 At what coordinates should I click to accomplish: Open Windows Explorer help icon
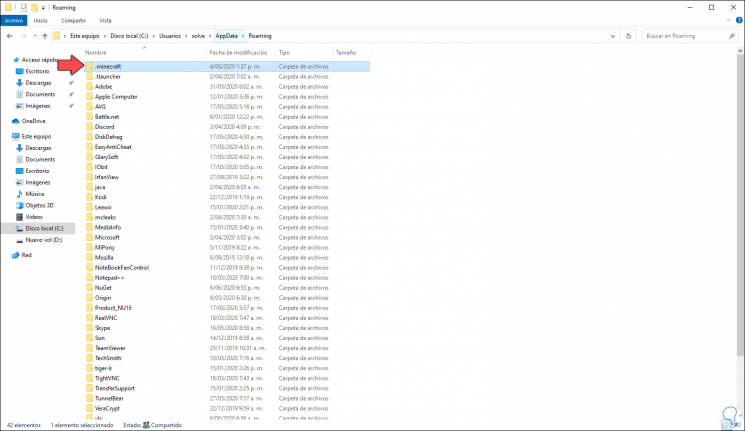pos(739,20)
